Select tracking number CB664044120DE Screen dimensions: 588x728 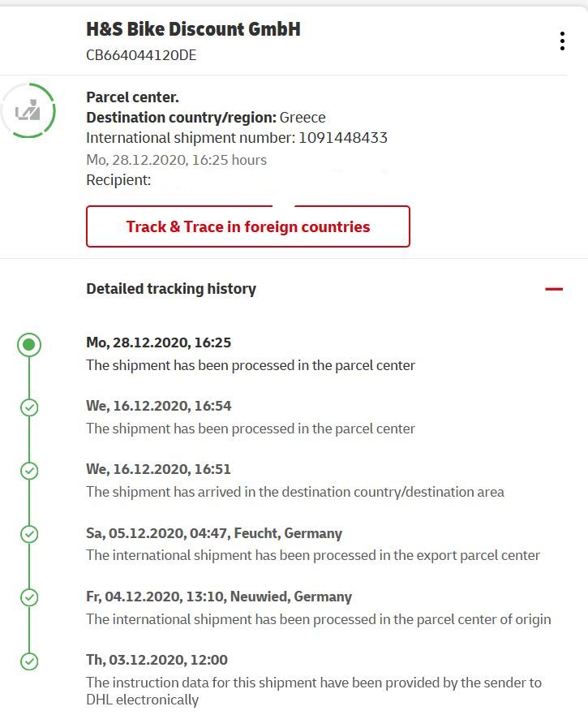pyautogui.click(x=141, y=55)
